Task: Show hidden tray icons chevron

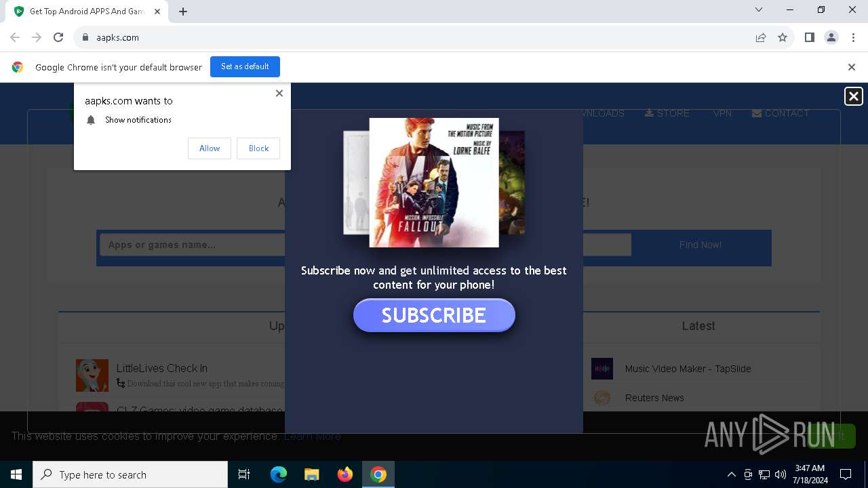Action: (731, 474)
